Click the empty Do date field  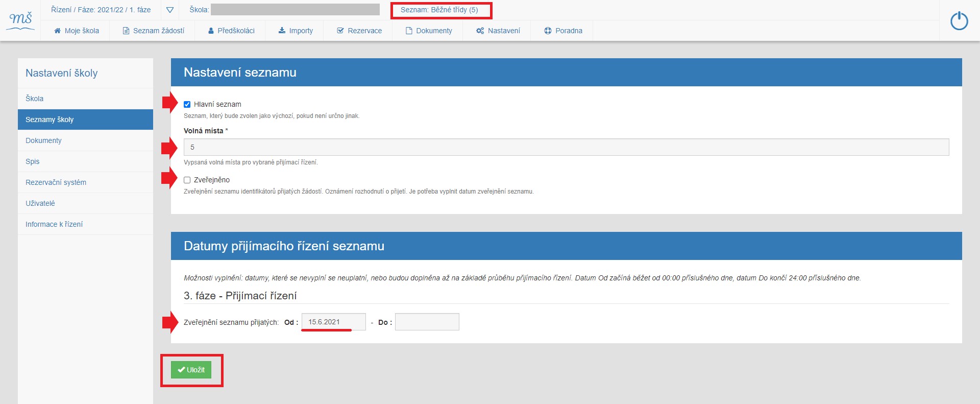(427, 322)
